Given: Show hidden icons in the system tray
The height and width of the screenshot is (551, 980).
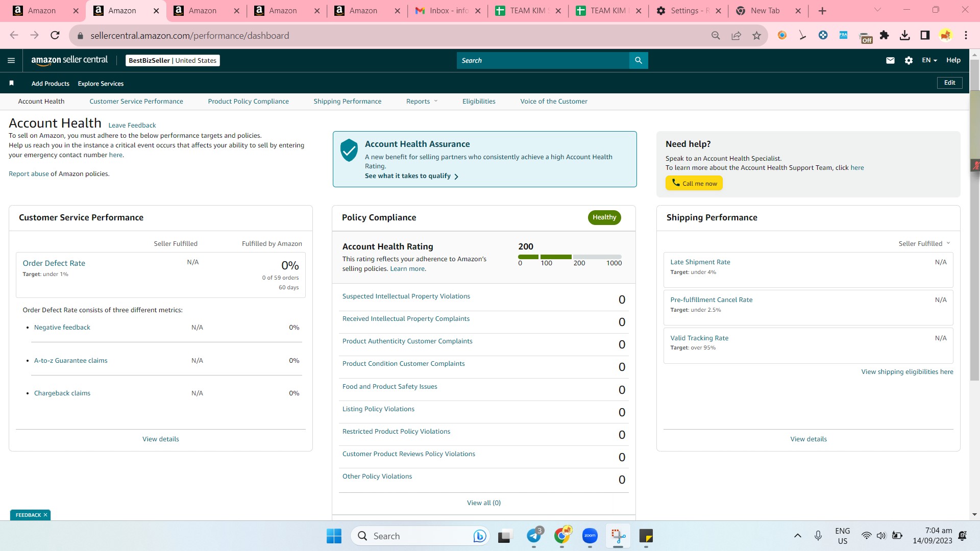Looking at the screenshot, I should click(x=798, y=536).
